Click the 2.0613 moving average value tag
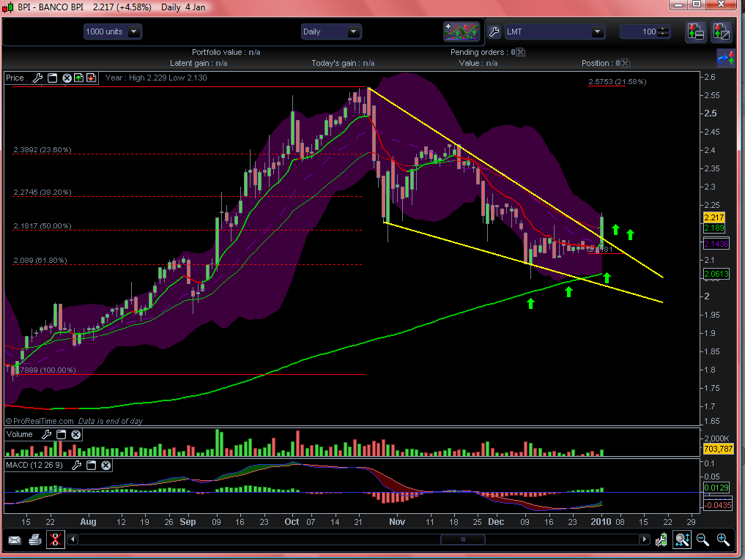Image resolution: width=745 pixels, height=560 pixels. click(x=716, y=274)
